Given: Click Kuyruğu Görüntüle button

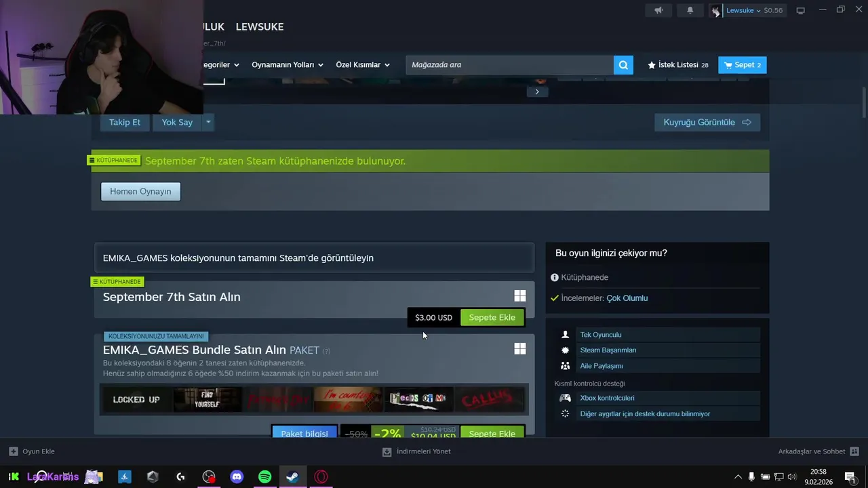Looking at the screenshot, I should (x=707, y=122).
